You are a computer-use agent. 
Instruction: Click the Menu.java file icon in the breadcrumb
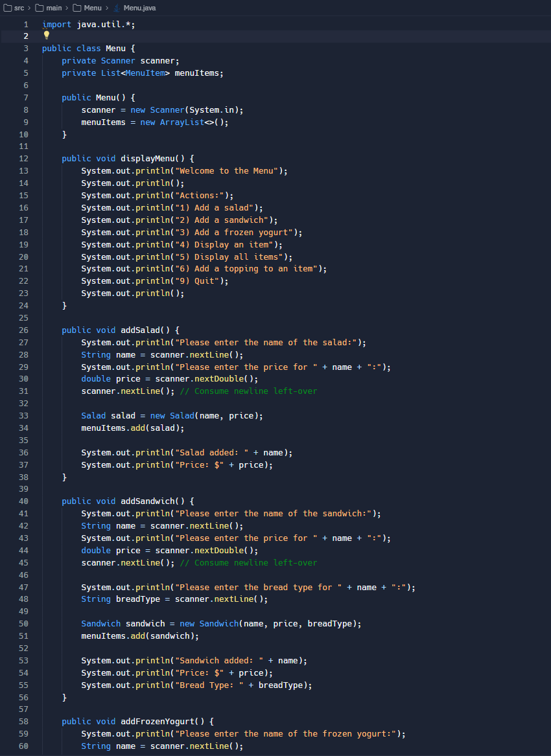point(115,8)
